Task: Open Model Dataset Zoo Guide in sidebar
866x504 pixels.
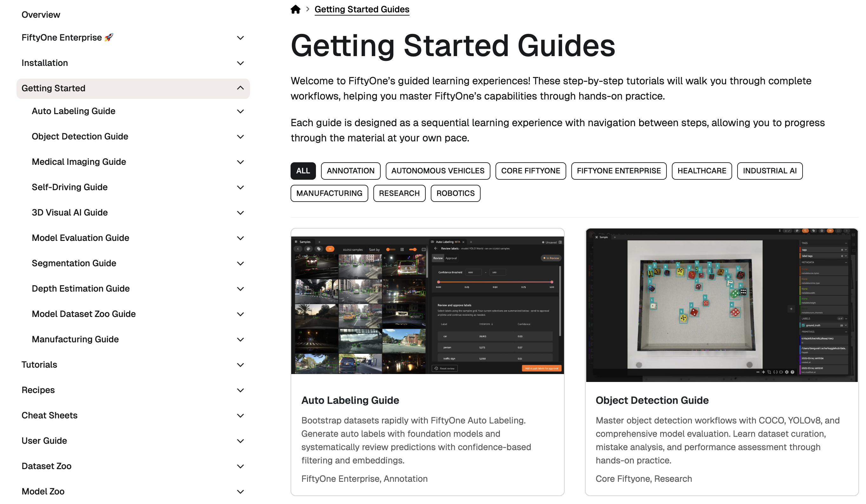Action: point(83,314)
